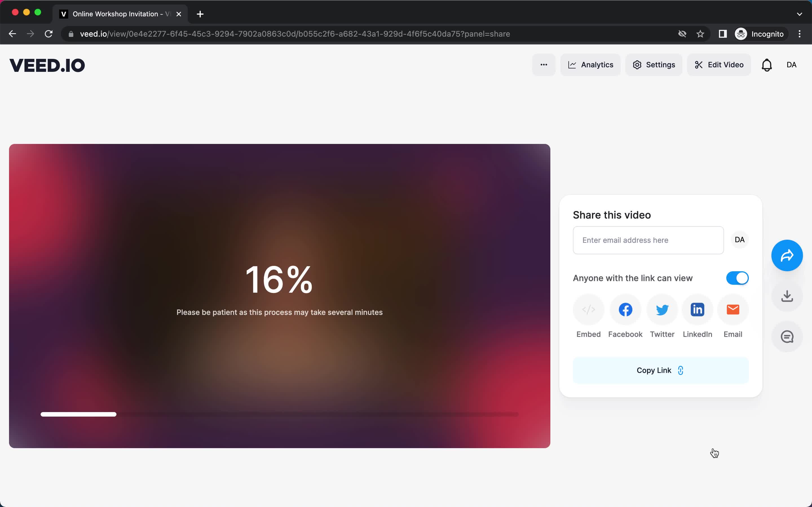
Task: Click the download icon on the right panel
Action: (787, 295)
